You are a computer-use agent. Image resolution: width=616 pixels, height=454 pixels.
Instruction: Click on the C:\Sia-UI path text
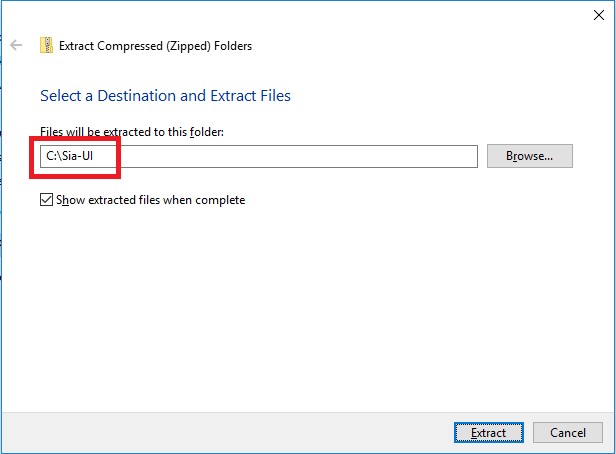pos(70,156)
